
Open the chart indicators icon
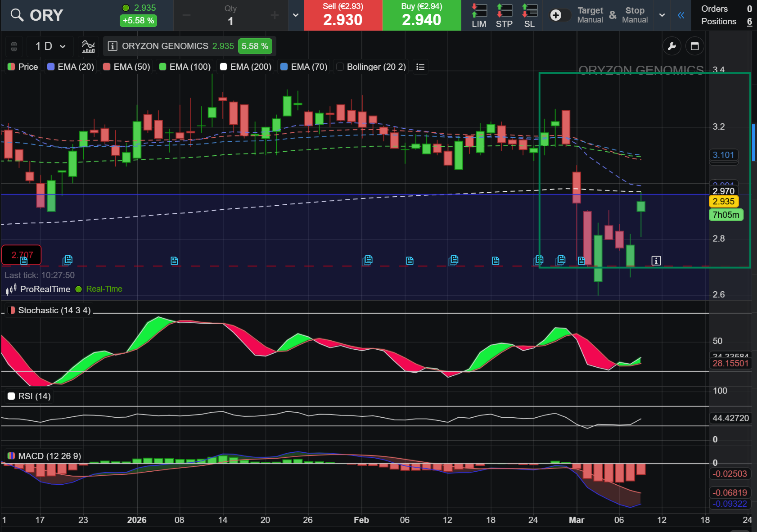(88, 46)
